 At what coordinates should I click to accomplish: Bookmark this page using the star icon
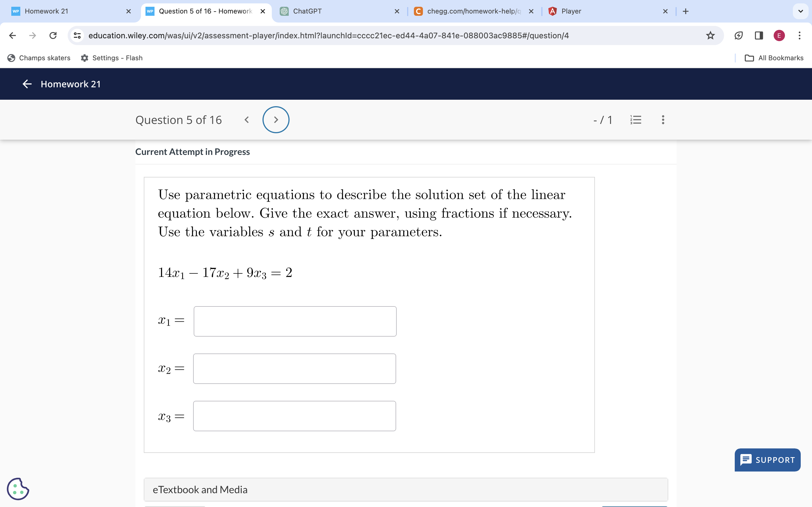click(x=710, y=35)
